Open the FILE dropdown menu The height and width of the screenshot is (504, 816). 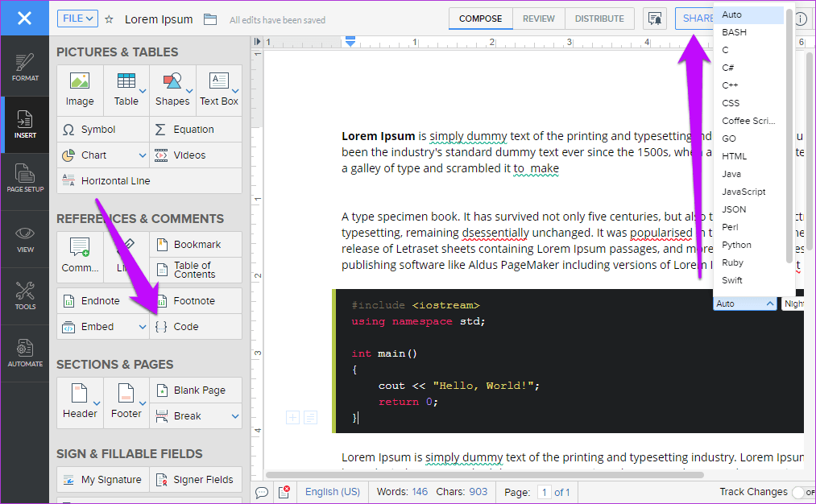77,19
